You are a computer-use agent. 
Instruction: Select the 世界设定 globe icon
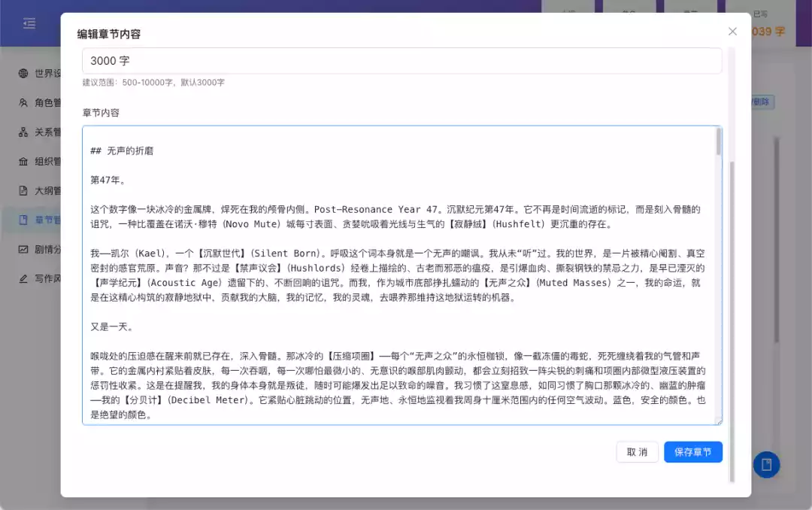[22, 73]
